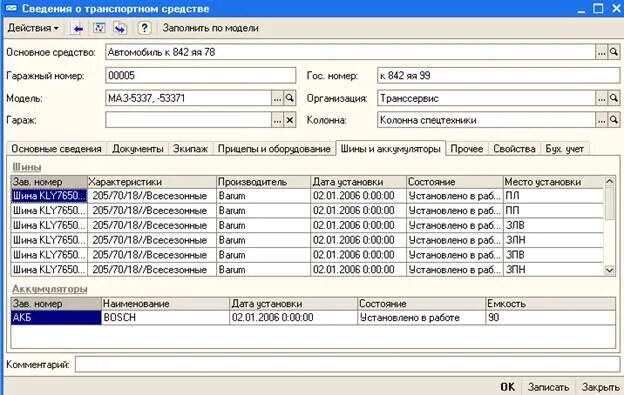Click magnifier icon of Организация field

[x=614, y=98]
